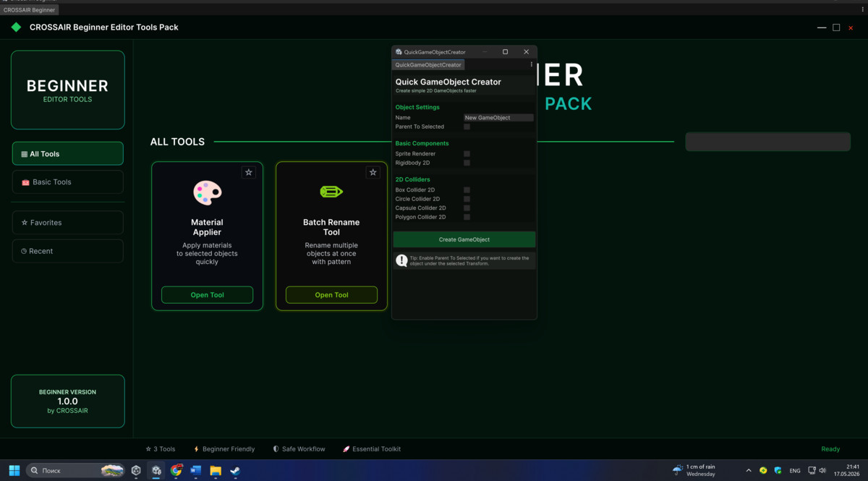Image resolution: width=868 pixels, height=481 pixels.
Task: Select the CROSSAIR Beginner window tab
Action: (30, 10)
